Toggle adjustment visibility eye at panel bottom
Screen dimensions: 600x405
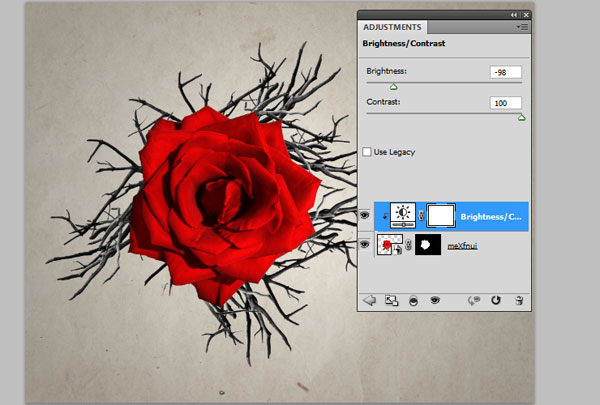(x=435, y=298)
